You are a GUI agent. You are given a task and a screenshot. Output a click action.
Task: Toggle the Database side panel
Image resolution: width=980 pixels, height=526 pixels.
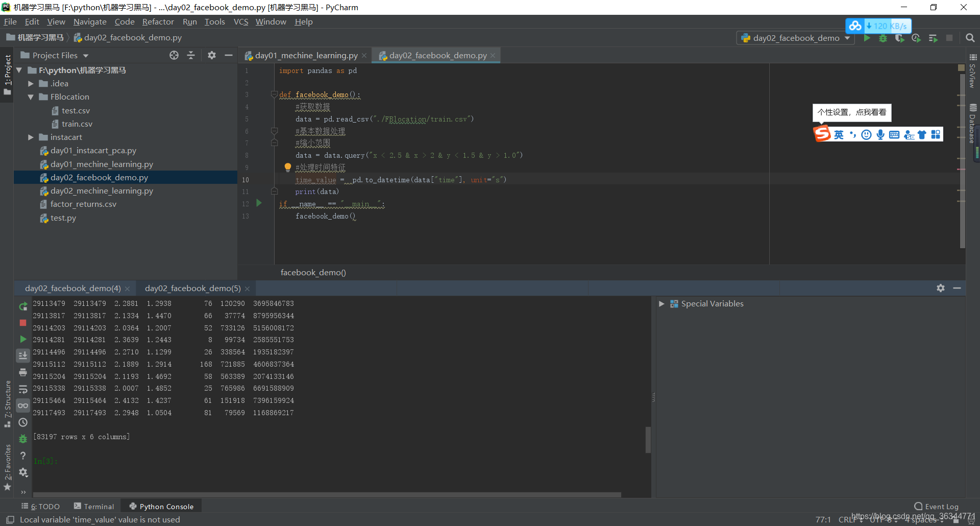coord(973,124)
